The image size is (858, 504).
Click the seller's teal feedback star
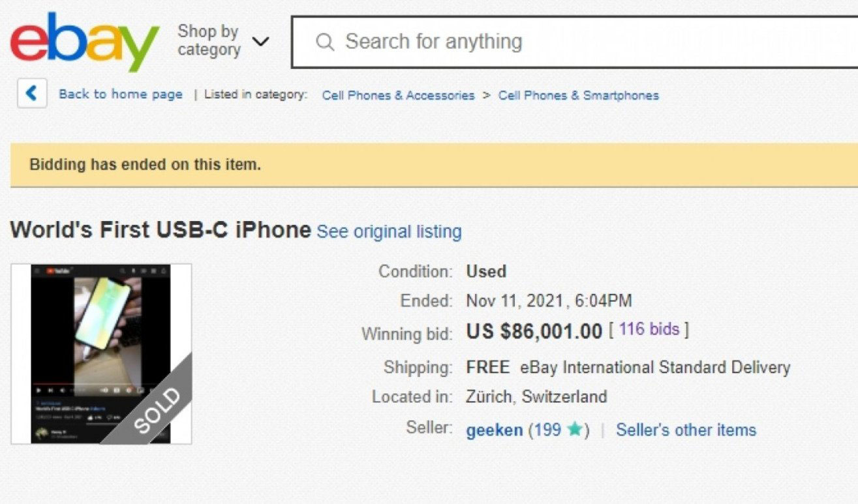(x=575, y=430)
